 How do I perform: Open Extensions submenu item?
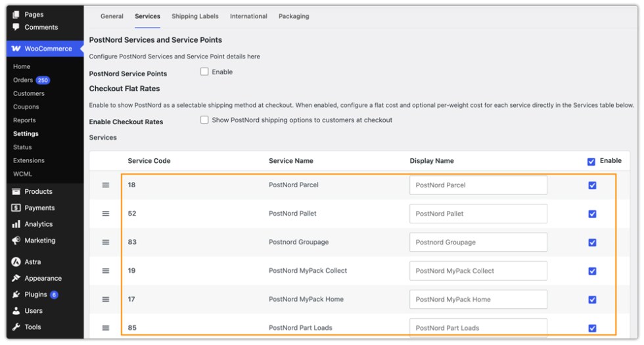pos(29,160)
